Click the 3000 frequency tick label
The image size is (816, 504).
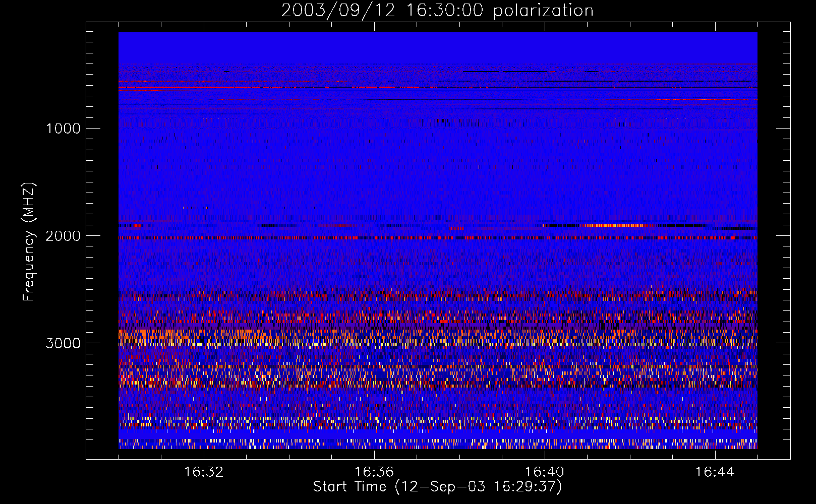63,343
